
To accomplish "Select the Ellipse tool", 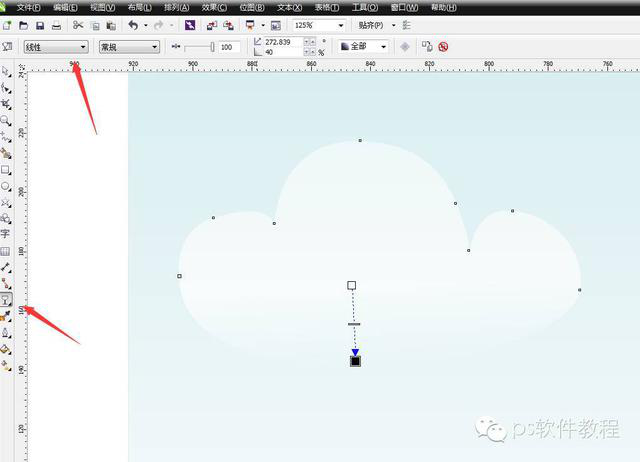I will pos(6,187).
